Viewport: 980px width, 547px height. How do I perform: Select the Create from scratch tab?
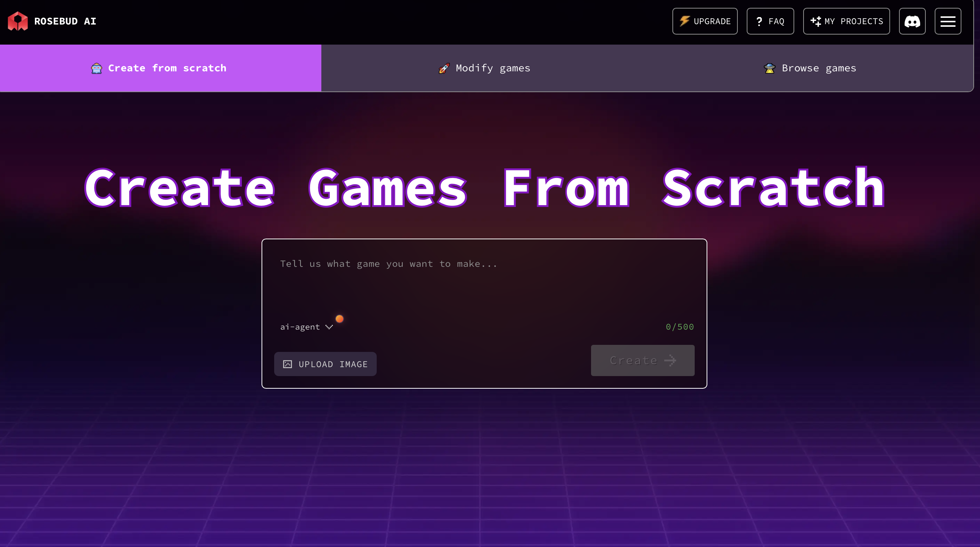(x=160, y=68)
